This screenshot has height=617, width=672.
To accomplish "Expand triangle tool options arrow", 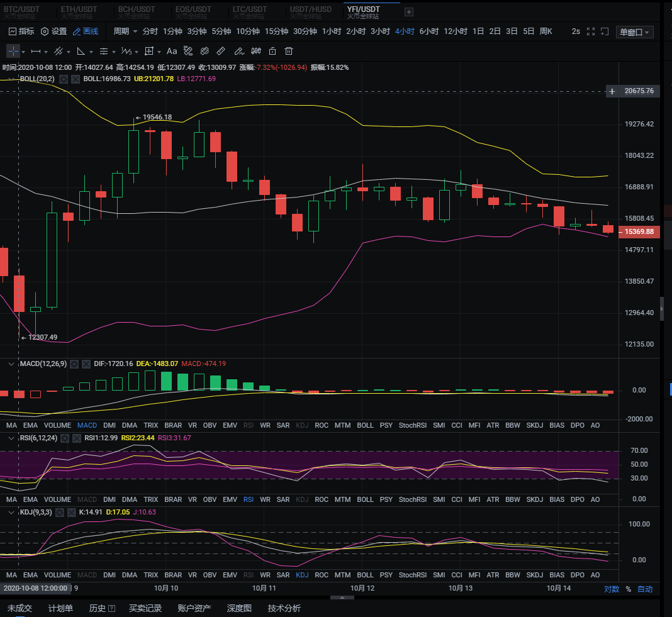I will click(91, 52).
